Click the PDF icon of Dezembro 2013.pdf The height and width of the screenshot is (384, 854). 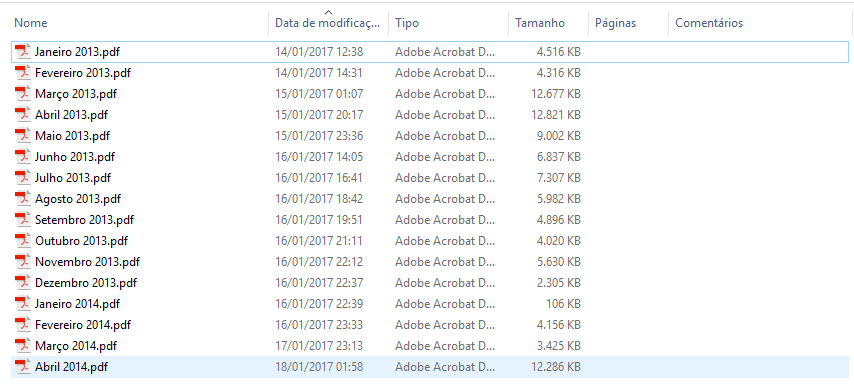coord(22,283)
